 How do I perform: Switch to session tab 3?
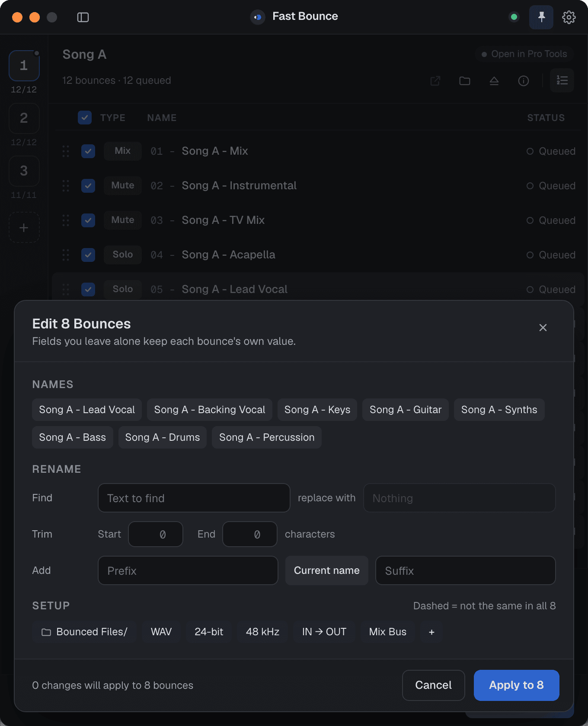pyautogui.click(x=24, y=171)
